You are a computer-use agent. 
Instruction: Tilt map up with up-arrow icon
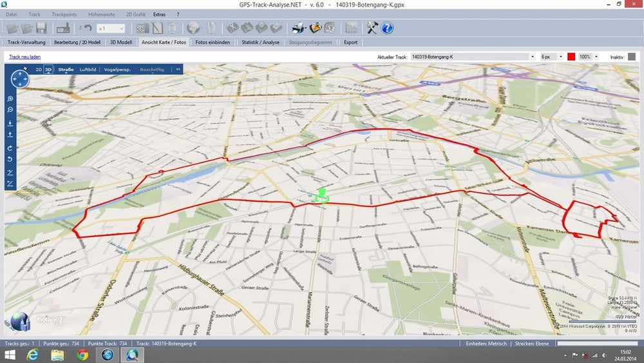10,134
